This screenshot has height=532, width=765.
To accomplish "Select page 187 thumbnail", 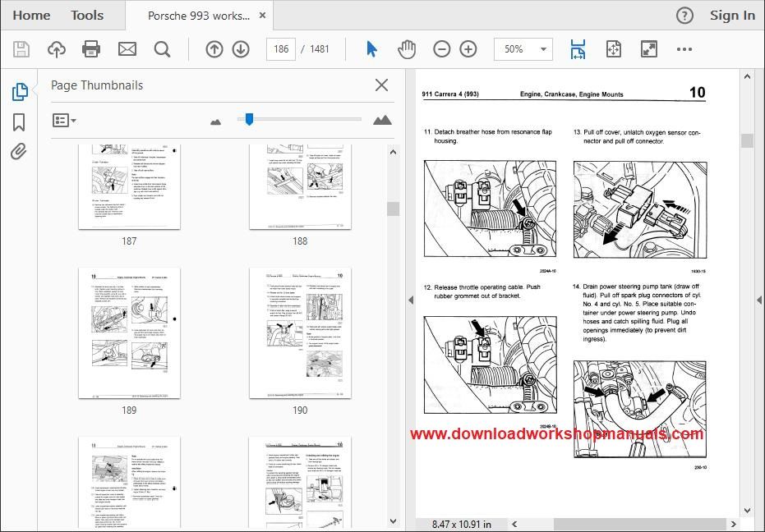I will 129,186.
